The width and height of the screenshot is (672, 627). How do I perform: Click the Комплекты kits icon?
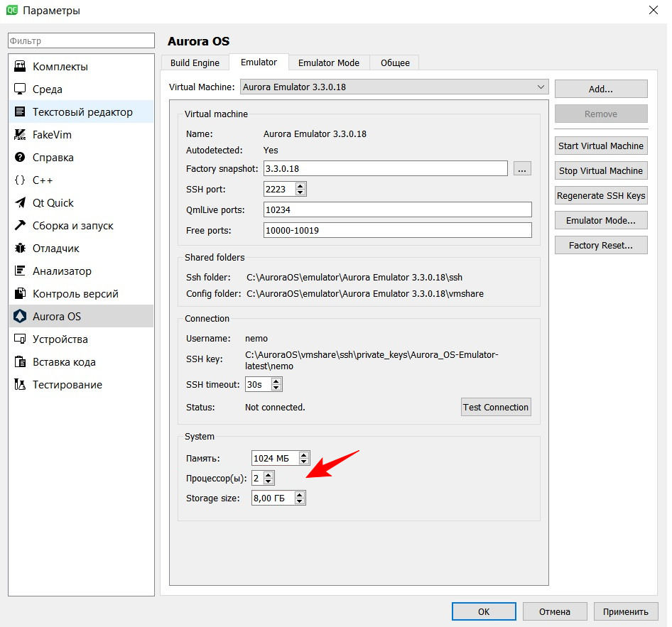[x=20, y=66]
